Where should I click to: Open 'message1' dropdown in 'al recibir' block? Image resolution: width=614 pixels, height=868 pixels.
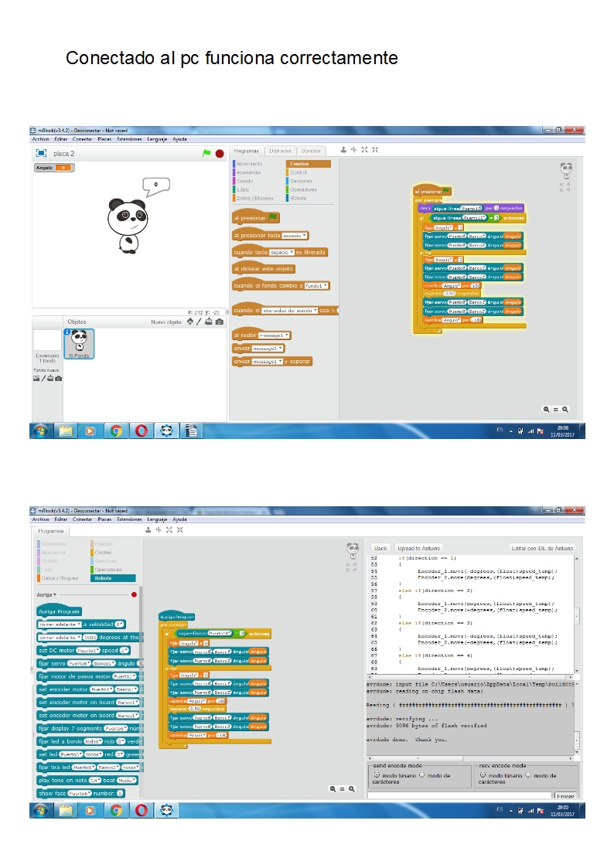pyautogui.click(x=274, y=335)
